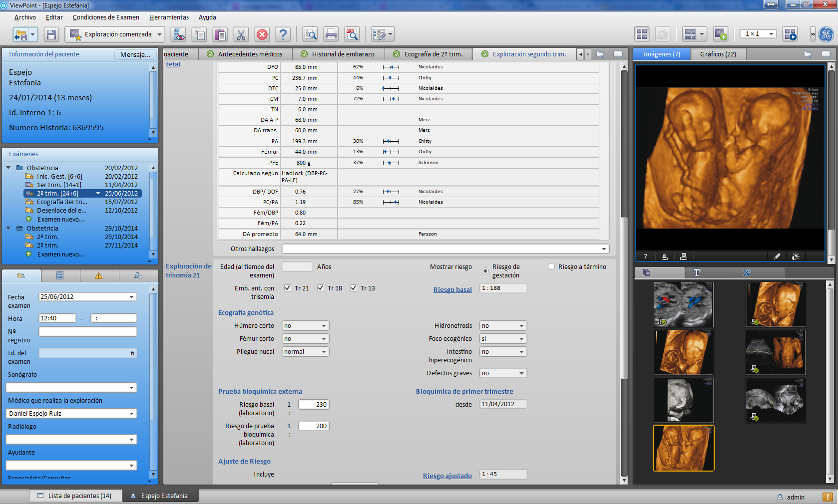Image resolution: width=838 pixels, height=504 pixels.
Task: Open the Foco ecogénico dropdown
Action: [x=503, y=339]
